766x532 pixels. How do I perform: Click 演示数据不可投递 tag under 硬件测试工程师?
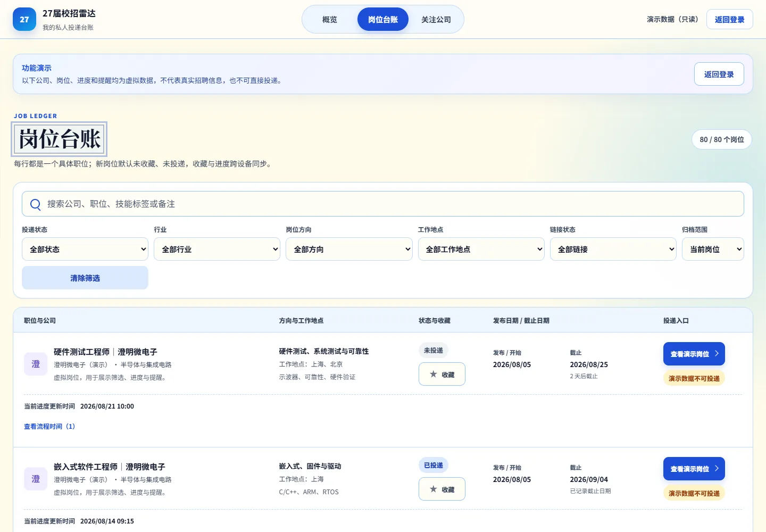[x=694, y=378]
